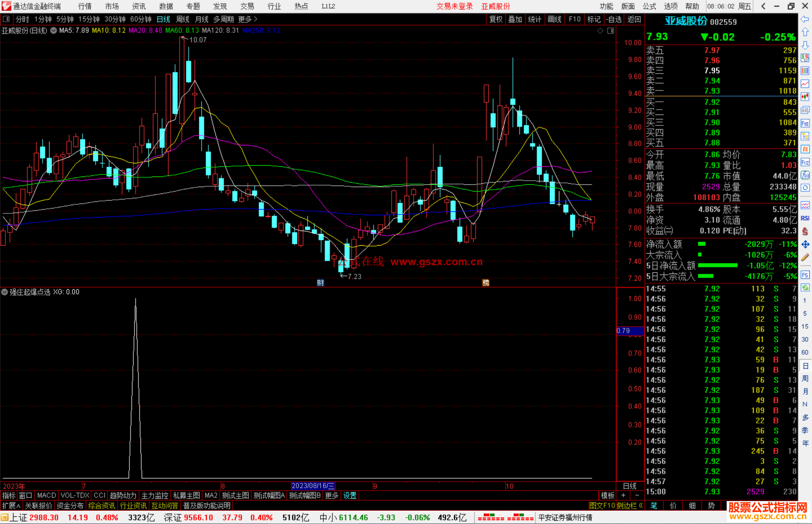812x524 pixels.
Task: Click the 设置 indicator settings link
Action: (350, 495)
